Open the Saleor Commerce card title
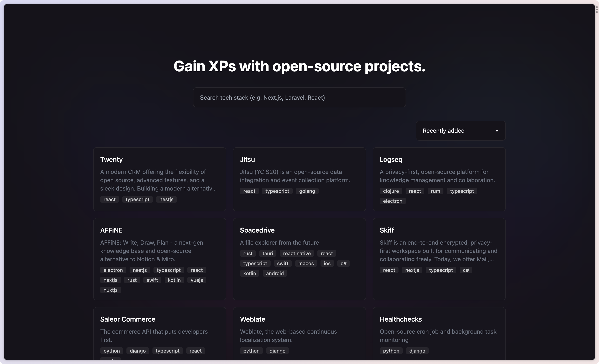This screenshot has height=364, width=599. 128,319
